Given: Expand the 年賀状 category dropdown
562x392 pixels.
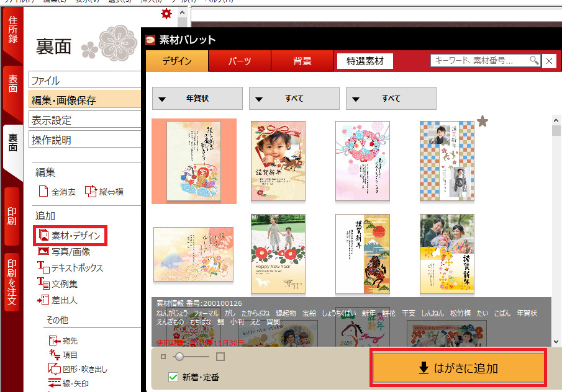Looking at the screenshot, I should [197, 99].
